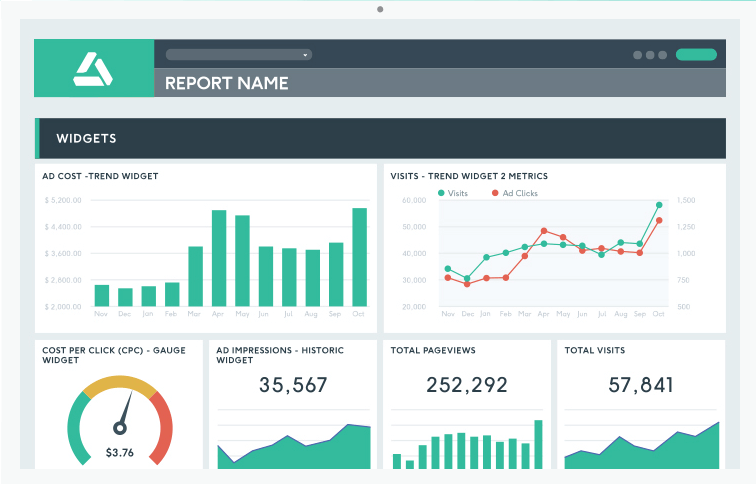756x484 pixels.
Task: Toggle the Visits legend item
Action: (452, 193)
